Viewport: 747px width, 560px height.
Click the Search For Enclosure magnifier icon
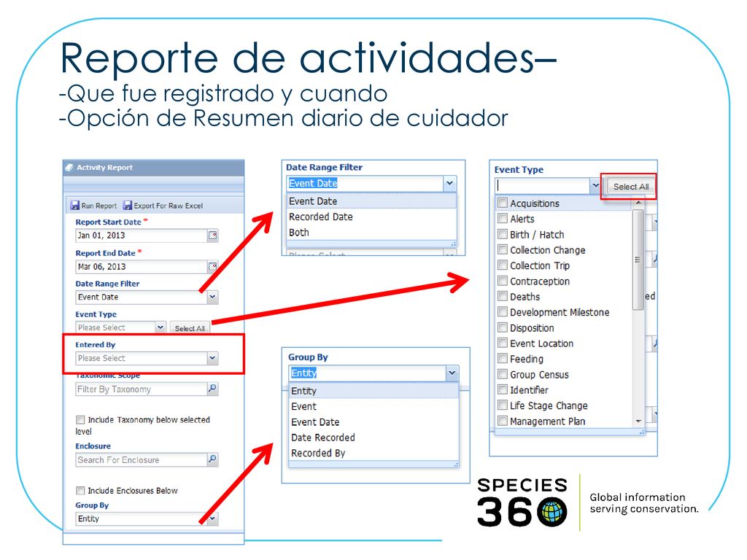coord(212,459)
